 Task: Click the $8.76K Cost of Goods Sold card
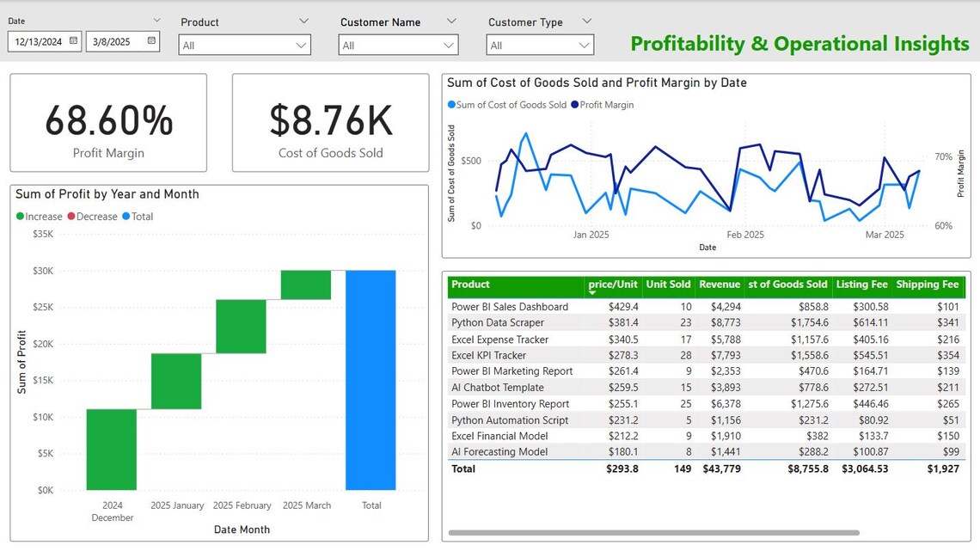click(331, 122)
